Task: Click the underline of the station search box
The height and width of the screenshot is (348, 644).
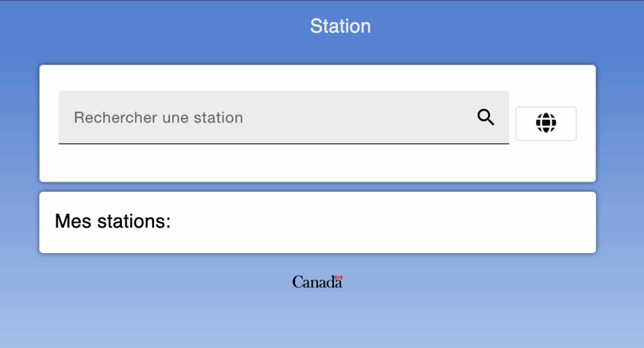Action: point(283,144)
